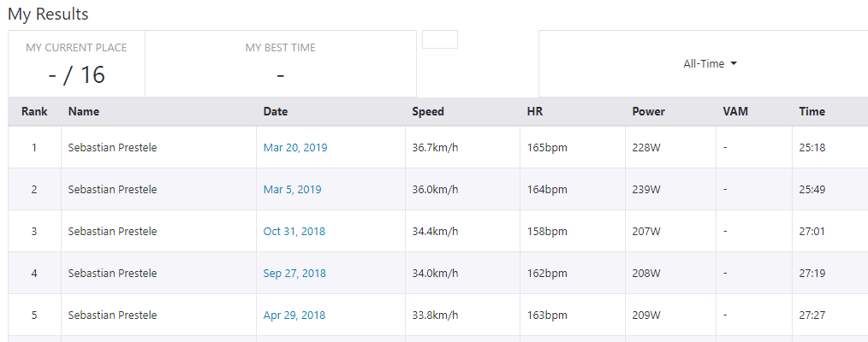
Task: Click the Rank column header
Action: pyautogui.click(x=34, y=112)
